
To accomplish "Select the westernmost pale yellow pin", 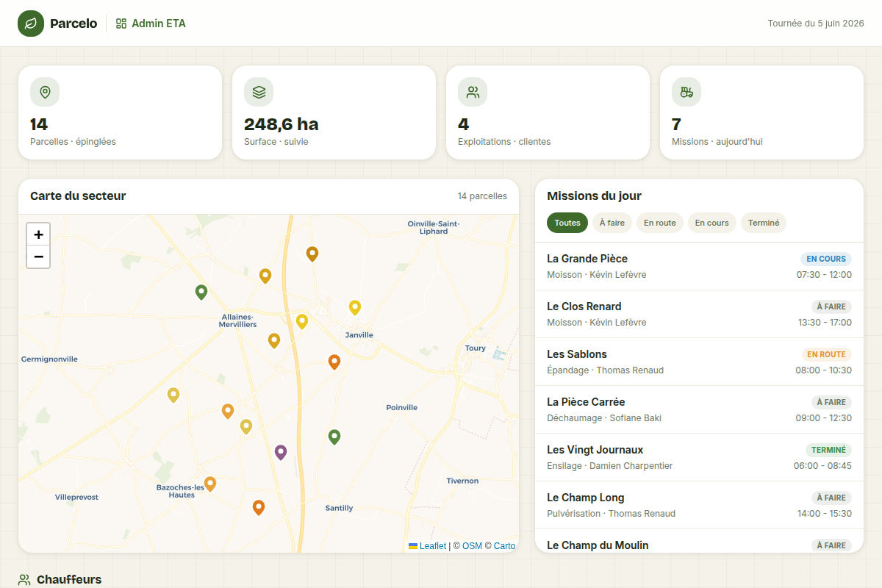I will click(173, 395).
